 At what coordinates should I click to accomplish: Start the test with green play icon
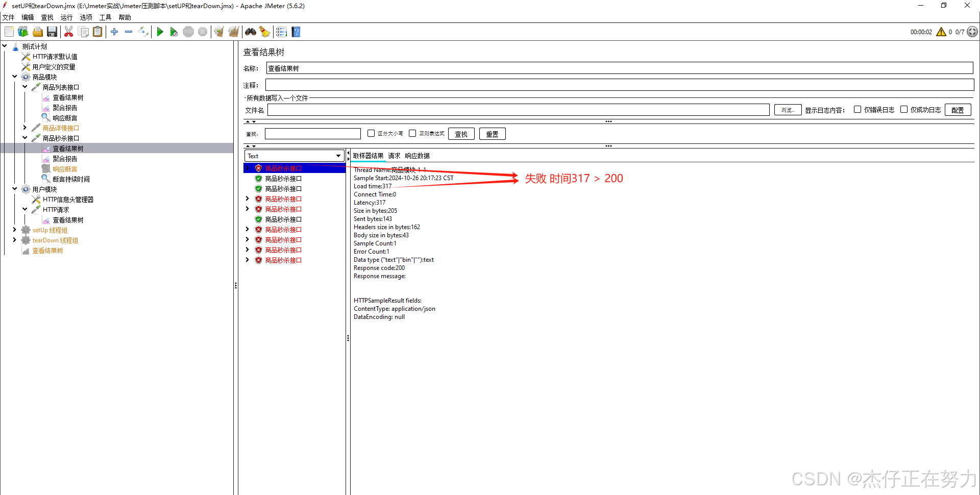[x=160, y=32]
